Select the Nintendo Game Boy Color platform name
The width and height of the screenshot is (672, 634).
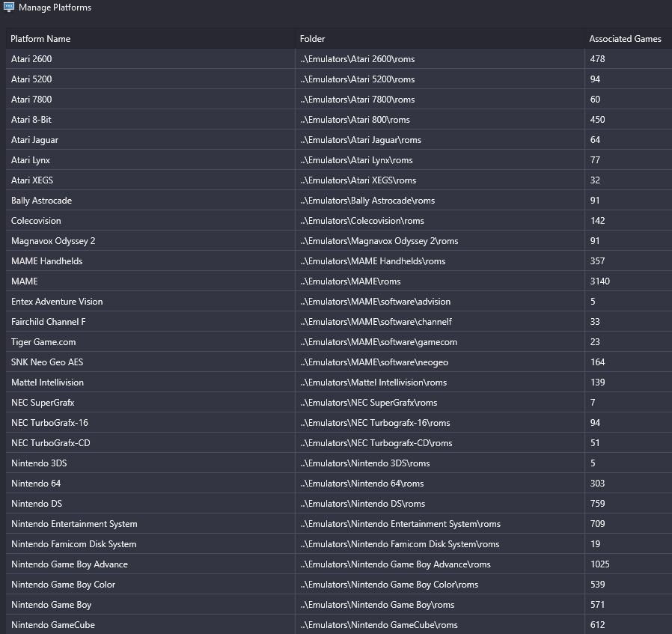point(63,585)
